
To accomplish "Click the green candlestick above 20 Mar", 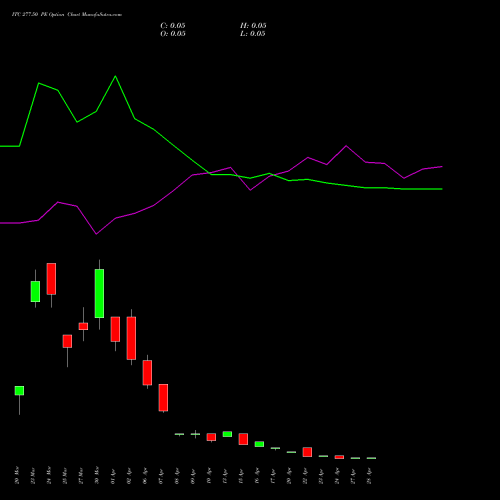I will (19, 391).
